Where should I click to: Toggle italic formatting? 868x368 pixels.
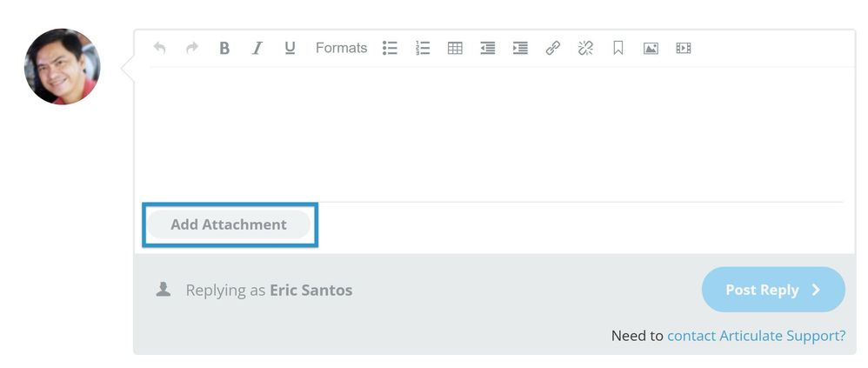coord(257,49)
